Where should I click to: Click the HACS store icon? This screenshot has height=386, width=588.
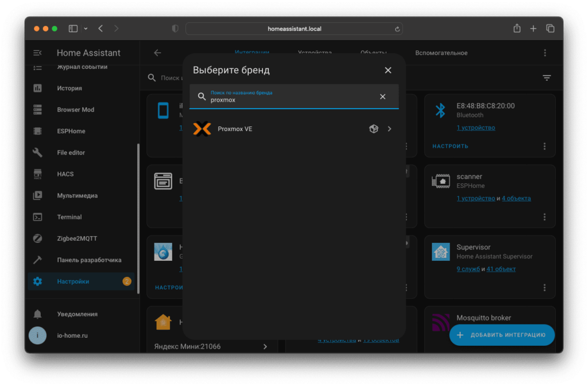coord(37,174)
